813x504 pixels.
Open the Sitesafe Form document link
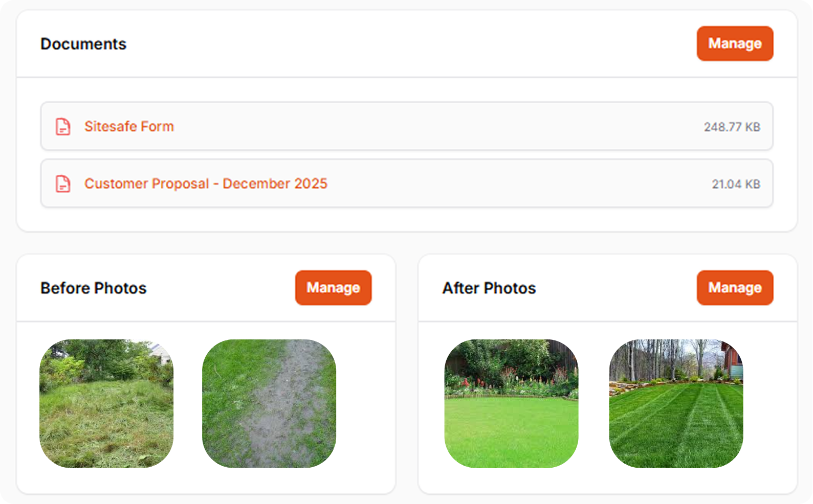129,126
